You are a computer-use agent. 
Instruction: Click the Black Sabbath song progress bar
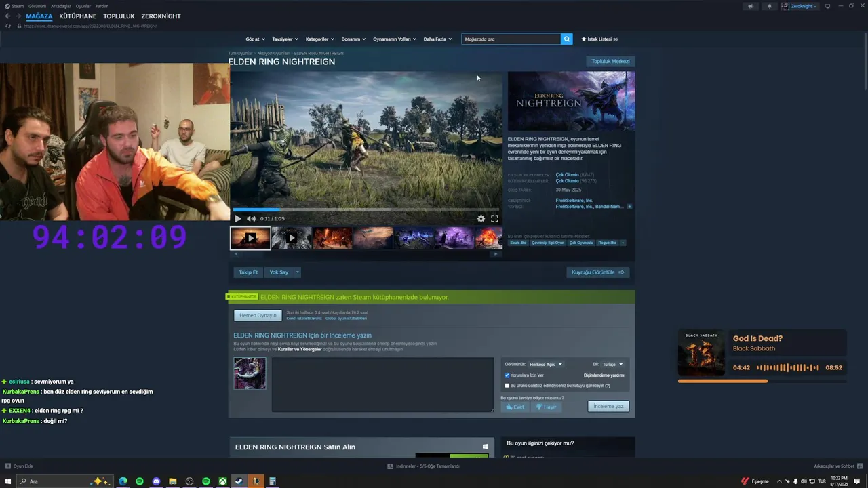[762, 381]
